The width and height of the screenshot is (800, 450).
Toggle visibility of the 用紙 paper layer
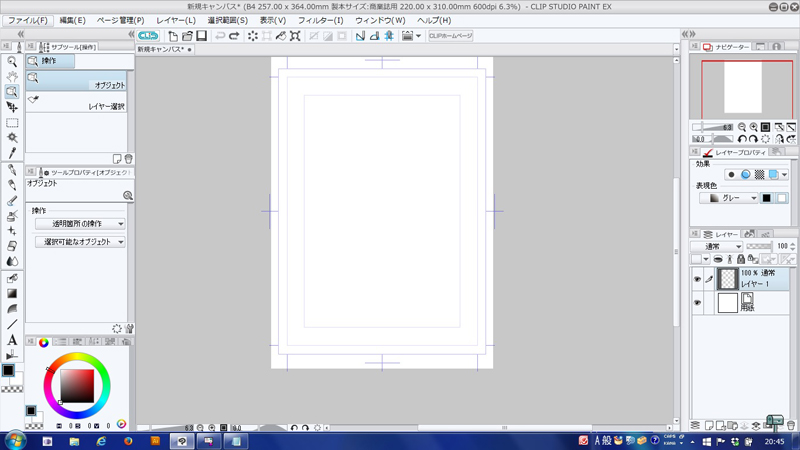(698, 302)
